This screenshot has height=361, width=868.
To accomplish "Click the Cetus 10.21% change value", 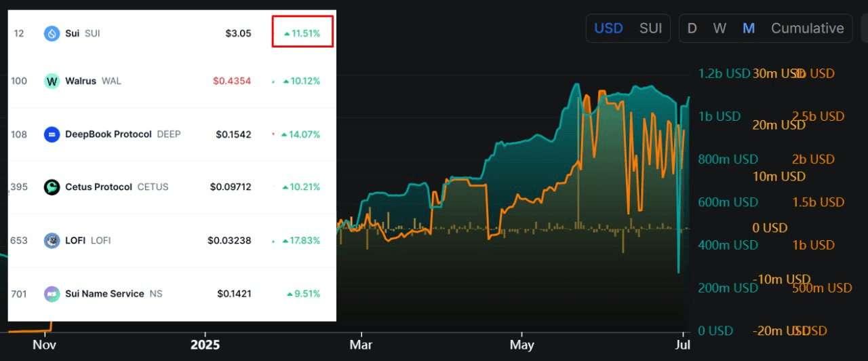I will click(x=302, y=187).
